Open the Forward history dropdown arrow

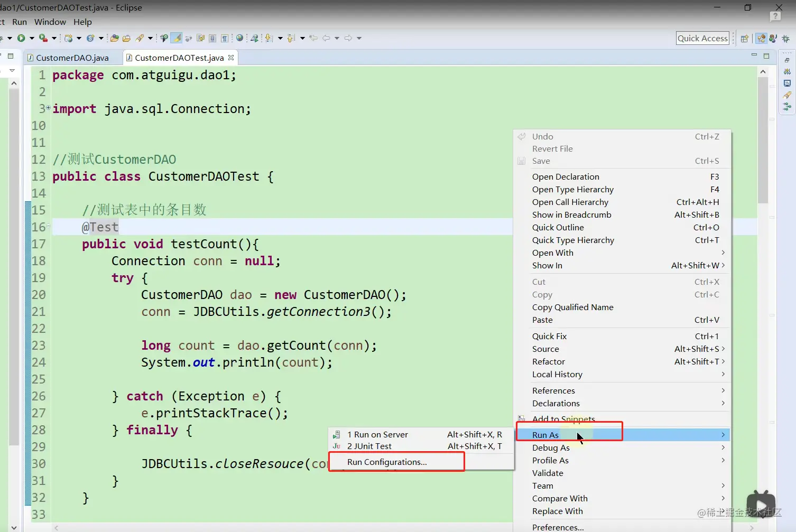pos(359,38)
